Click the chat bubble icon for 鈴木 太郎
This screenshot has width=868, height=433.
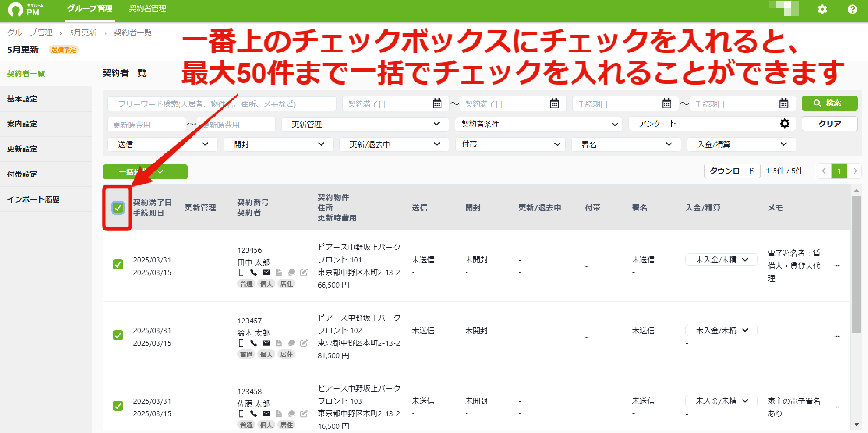(x=291, y=343)
